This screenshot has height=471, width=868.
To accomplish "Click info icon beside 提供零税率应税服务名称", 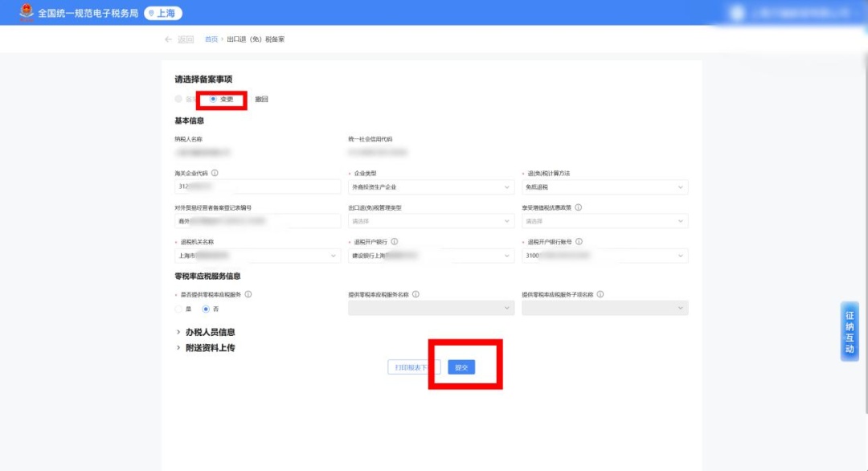I will click(416, 294).
